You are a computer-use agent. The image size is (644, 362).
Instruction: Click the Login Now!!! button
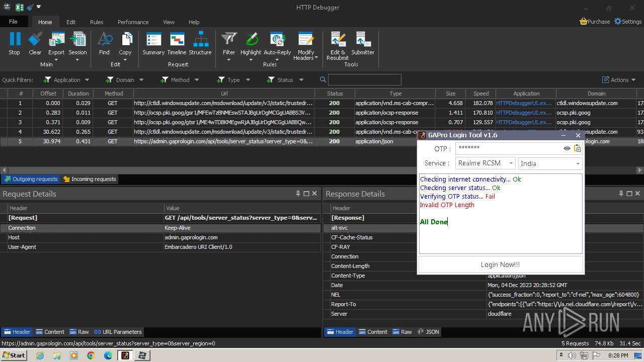501,264
